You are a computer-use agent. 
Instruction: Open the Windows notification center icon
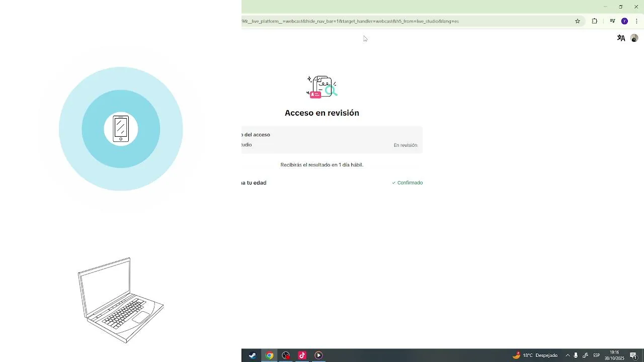pos(633,355)
